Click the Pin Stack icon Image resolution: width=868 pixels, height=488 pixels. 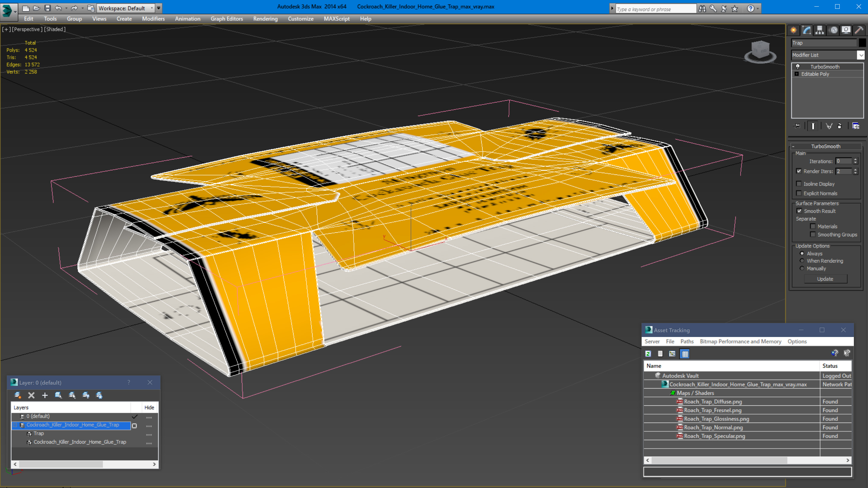(797, 126)
